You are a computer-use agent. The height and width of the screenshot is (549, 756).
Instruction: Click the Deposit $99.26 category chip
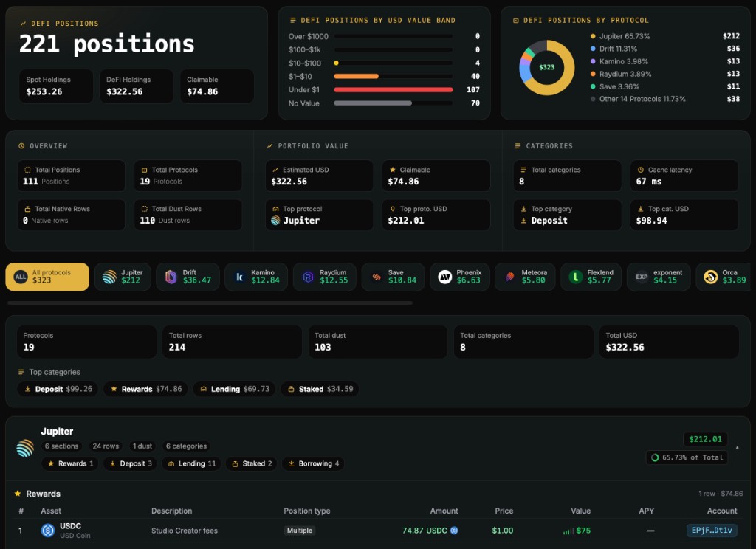point(58,389)
